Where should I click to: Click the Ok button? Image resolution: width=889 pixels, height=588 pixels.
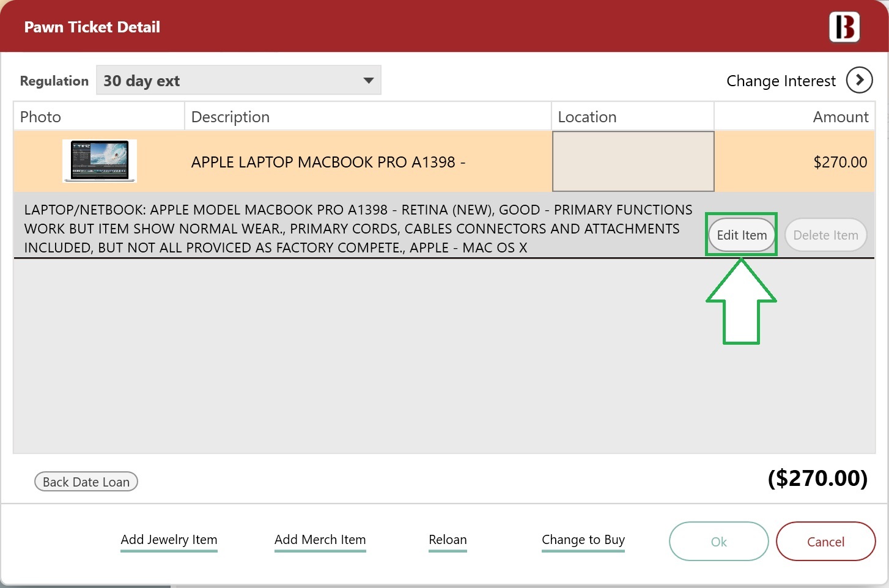pyautogui.click(x=719, y=542)
